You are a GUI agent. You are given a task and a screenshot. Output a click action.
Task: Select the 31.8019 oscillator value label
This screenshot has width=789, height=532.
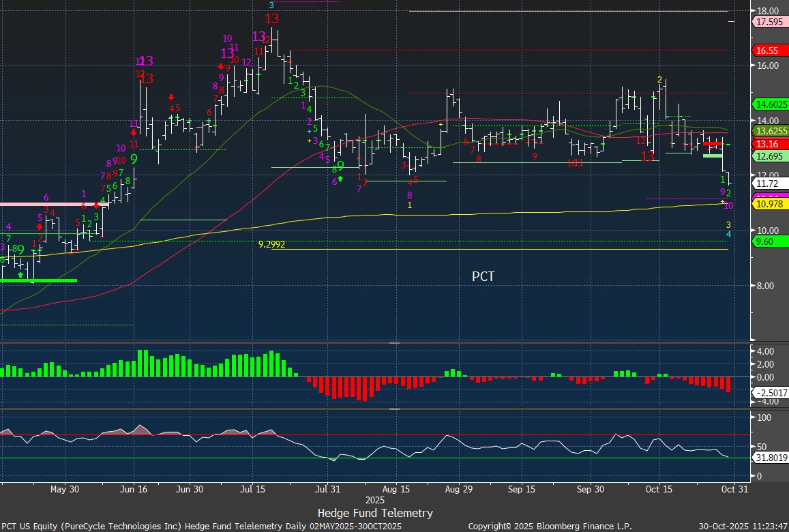click(x=769, y=457)
